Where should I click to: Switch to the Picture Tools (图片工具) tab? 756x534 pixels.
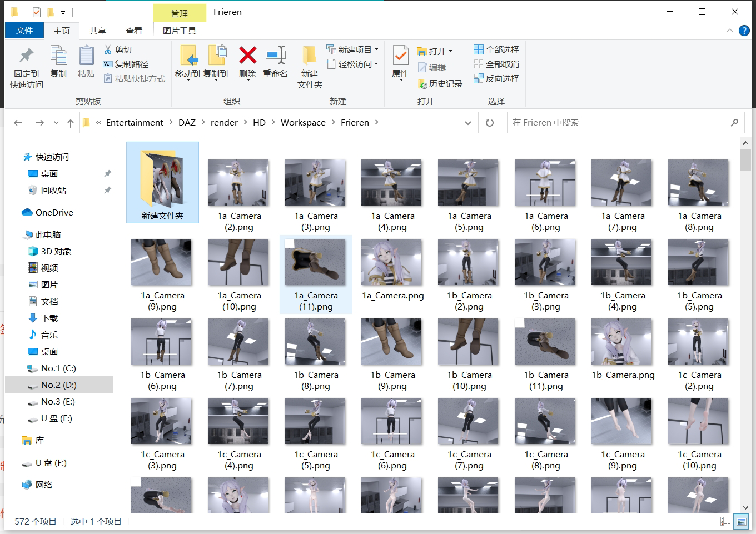[180, 31]
